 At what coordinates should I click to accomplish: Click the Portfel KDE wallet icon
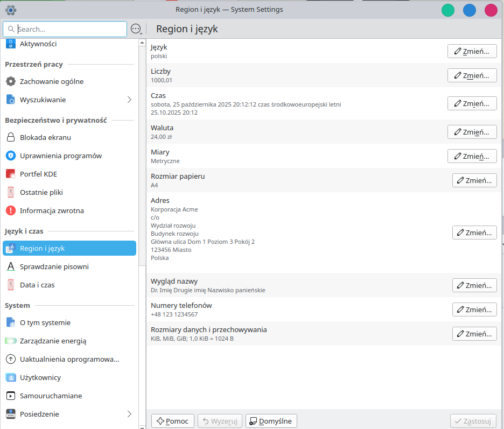pyautogui.click(x=10, y=174)
